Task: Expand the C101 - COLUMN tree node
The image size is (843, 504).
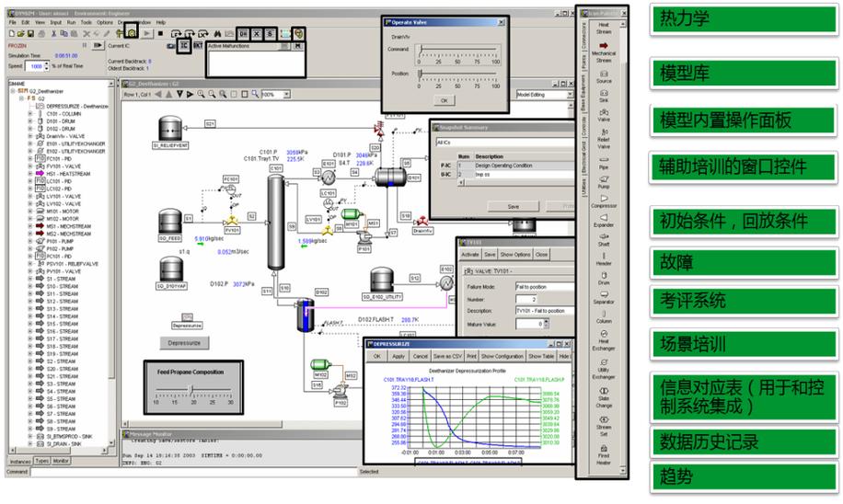Action: [x=30, y=115]
